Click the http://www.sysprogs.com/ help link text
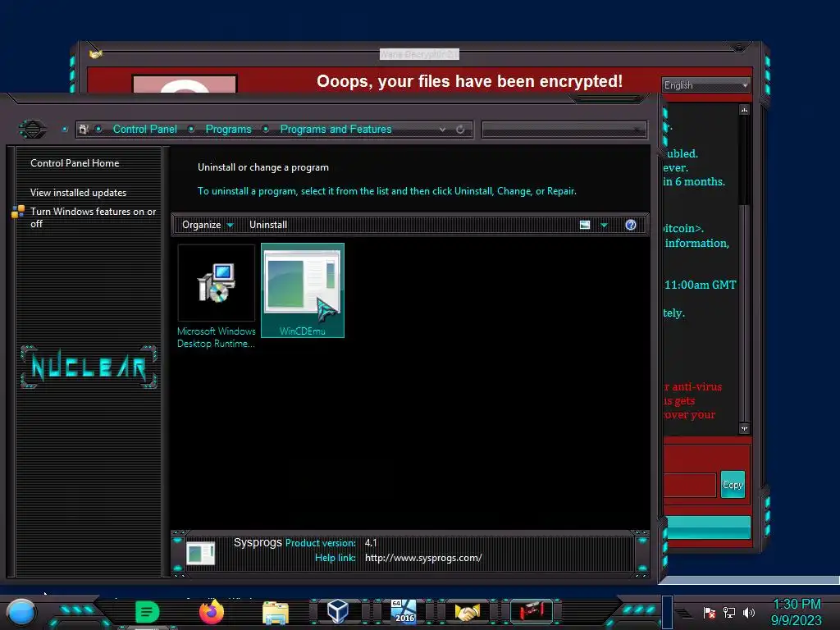Image resolution: width=840 pixels, height=630 pixels. [x=423, y=558]
